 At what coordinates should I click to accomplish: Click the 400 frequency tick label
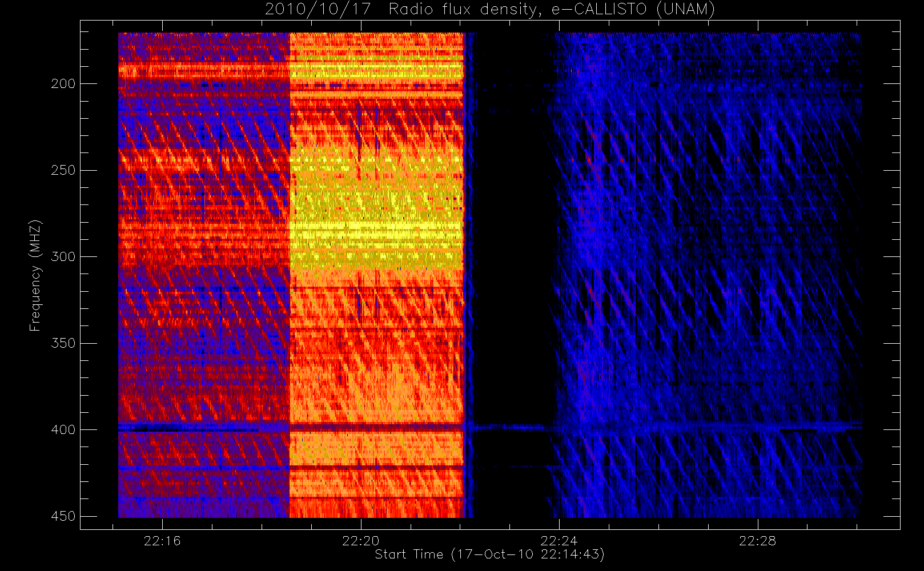click(63, 429)
